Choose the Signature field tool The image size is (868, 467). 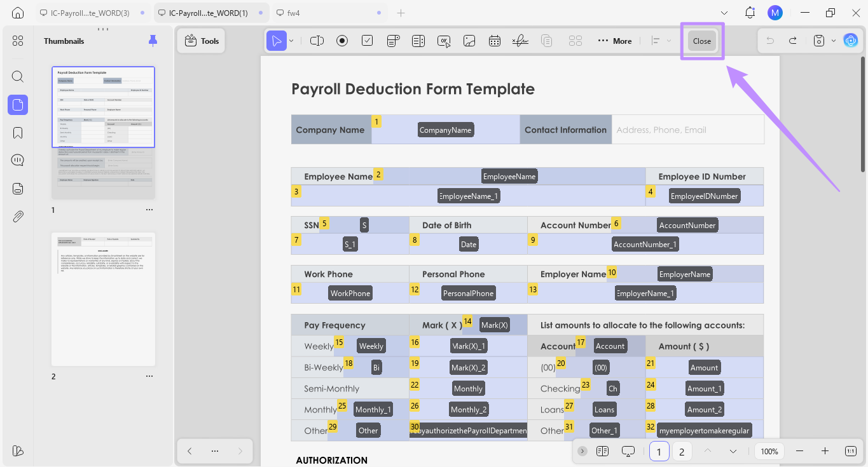coord(520,41)
